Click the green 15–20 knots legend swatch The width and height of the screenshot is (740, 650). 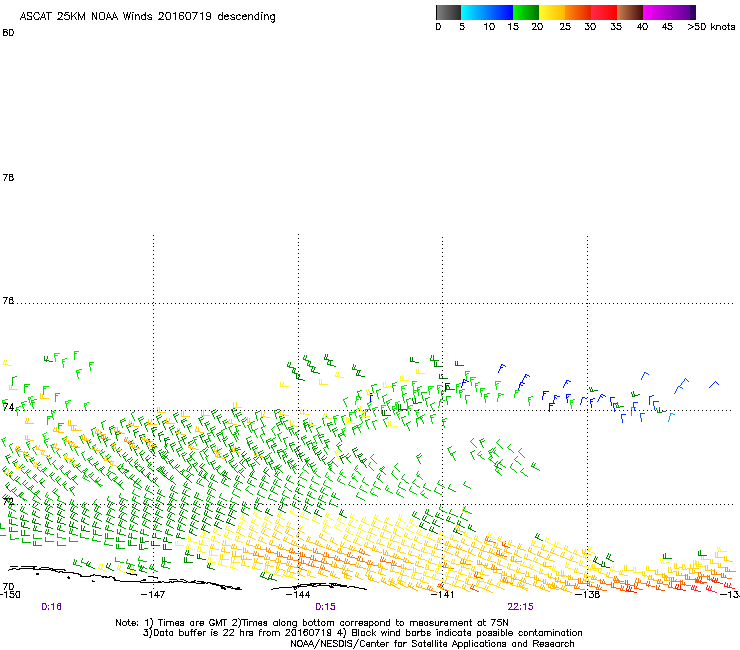point(526,12)
